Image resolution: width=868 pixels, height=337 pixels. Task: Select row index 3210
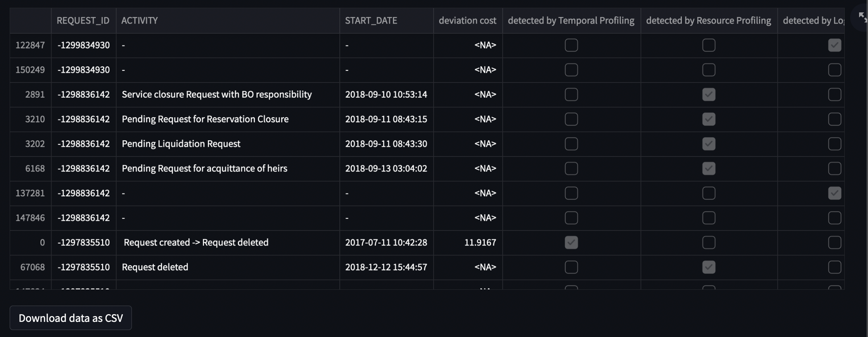pos(30,119)
